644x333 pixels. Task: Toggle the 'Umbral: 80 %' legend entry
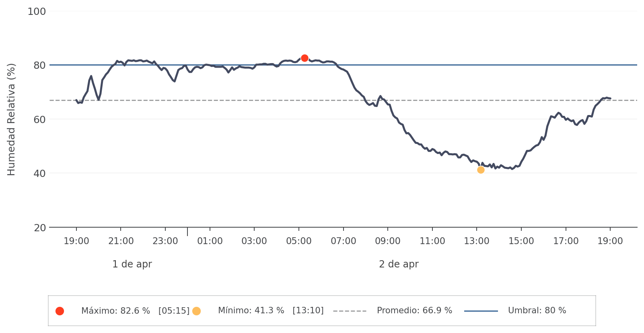point(537,311)
